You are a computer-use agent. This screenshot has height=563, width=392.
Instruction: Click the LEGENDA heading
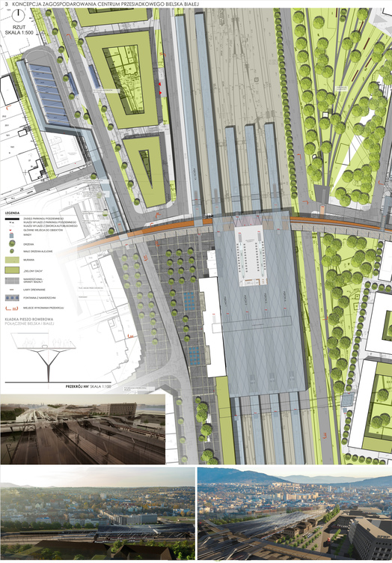(12, 213)
